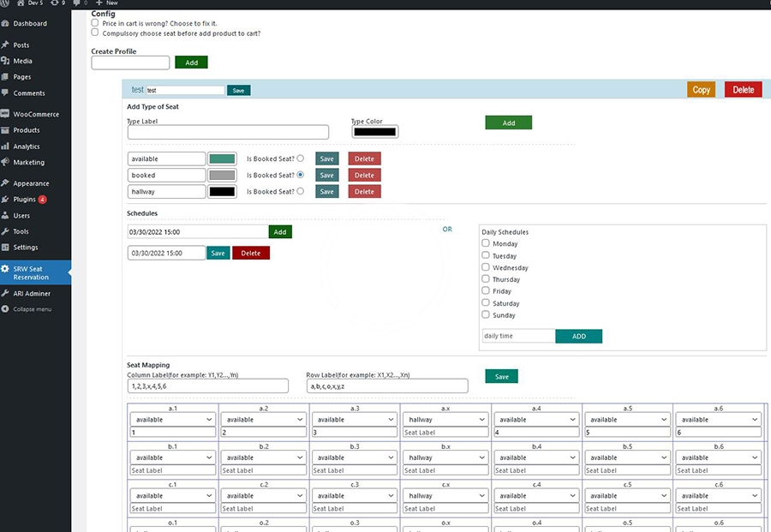Open seat type dropdown for b.6

pyautogui.click(x=718, y=457)
